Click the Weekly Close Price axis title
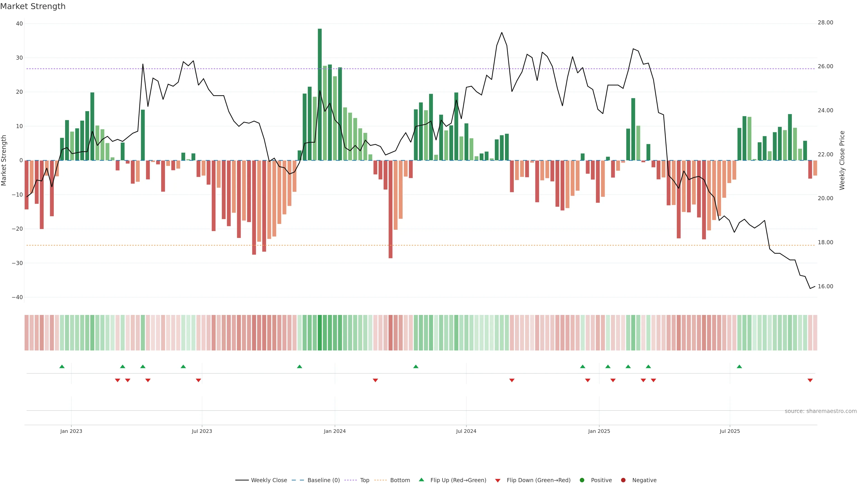The height and width of the screenshot is (488, 868). (842, 160)
